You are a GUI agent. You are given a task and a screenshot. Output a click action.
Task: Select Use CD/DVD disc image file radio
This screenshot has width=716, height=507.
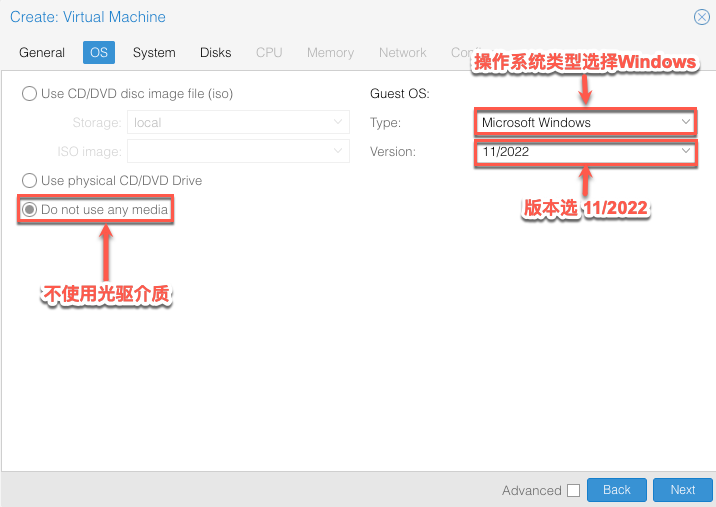click(29, 94)
